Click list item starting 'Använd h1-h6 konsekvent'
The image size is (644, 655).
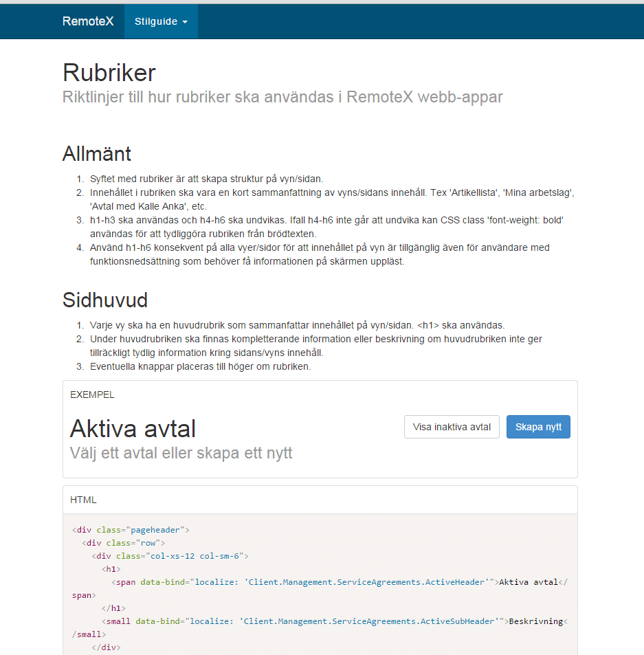tap(320, 254)
